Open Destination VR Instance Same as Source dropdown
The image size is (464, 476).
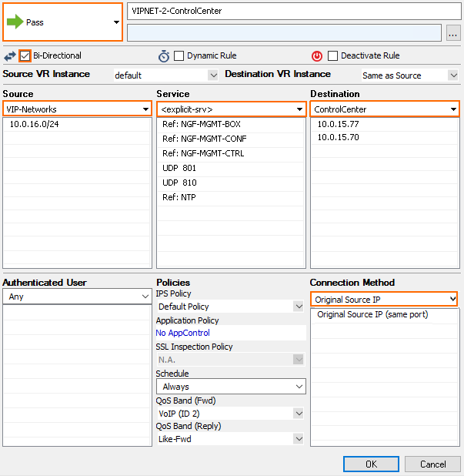point(410,75)
